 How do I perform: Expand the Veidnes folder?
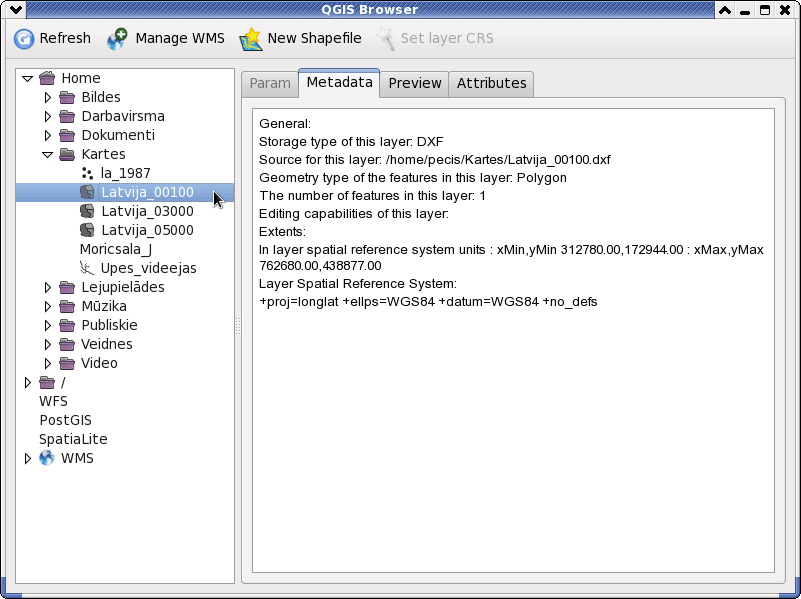pos(48,344)
